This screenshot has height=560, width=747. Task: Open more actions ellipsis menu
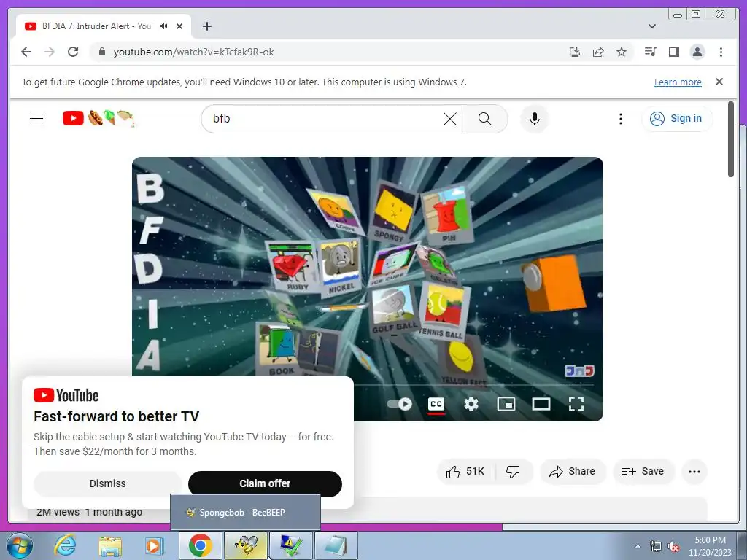(694, 472)
